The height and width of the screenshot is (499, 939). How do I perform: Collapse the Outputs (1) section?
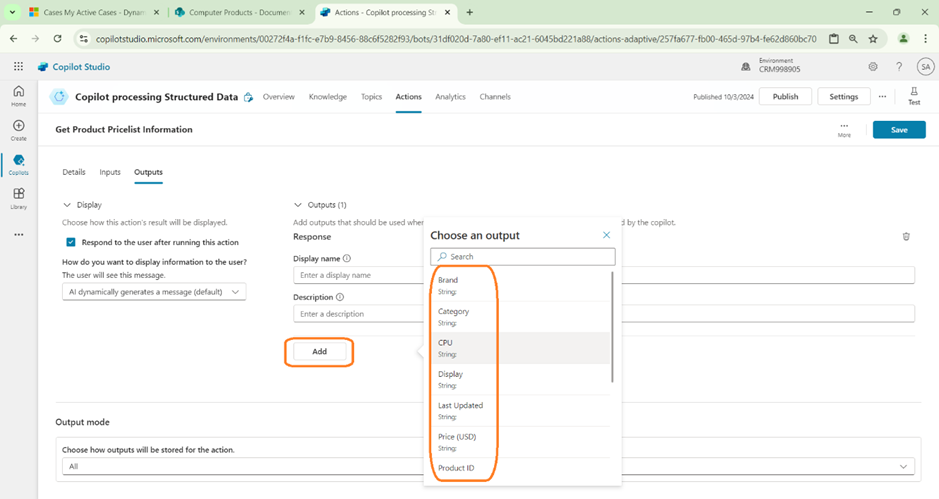coord(298,205)
